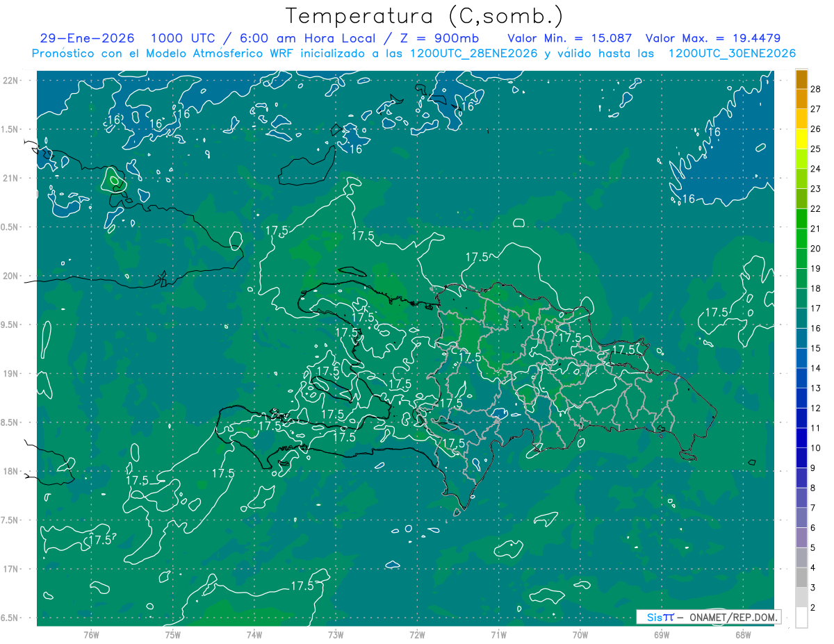Image resolution: width=834 pixels, height=644 pixels.
Task: Click 'Valor Min. = 15.087' text
Action: (x=570, y=38)
